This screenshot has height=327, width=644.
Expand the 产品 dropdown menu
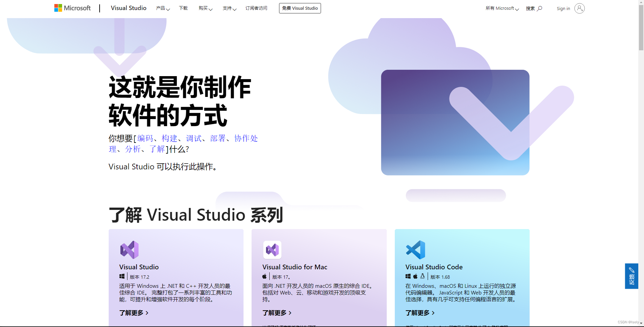163,8
